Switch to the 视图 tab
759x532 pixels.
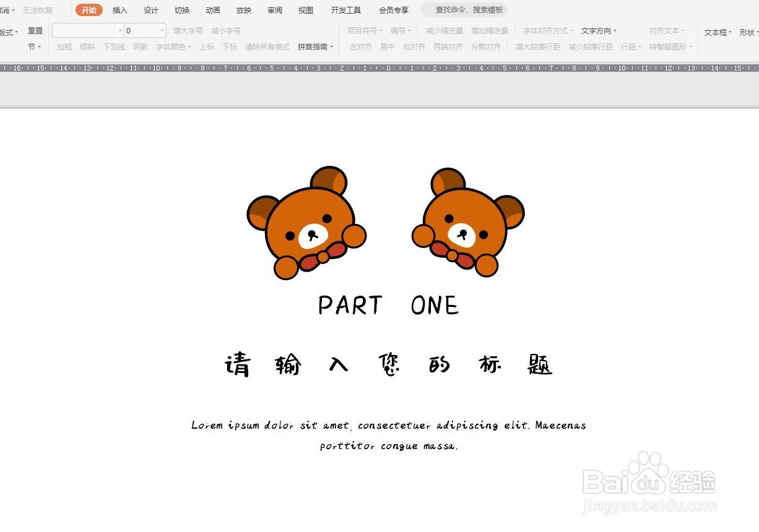coord(306,10)
